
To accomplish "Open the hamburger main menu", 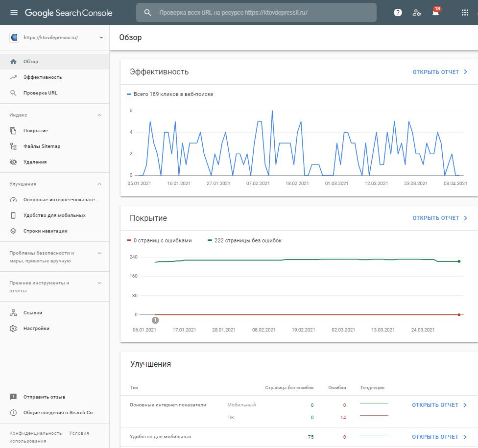I will tap(14, 13).
